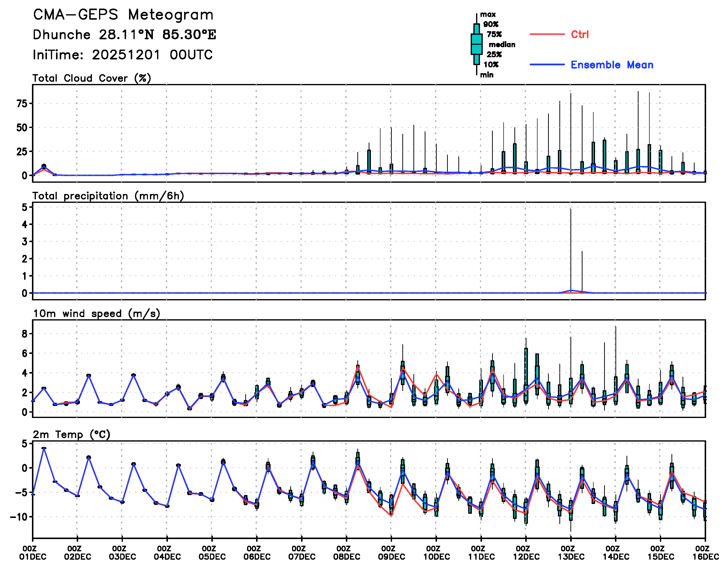Image resolution: width=728 pixels, height=570 pixels.
Task: Click the CMA-GEPS Meteogram title
Action: point(123,15)
